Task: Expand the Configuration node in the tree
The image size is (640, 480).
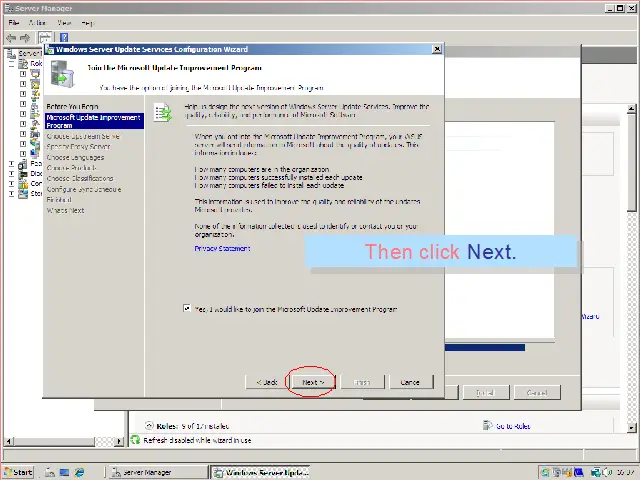Action: click(11, 184)
